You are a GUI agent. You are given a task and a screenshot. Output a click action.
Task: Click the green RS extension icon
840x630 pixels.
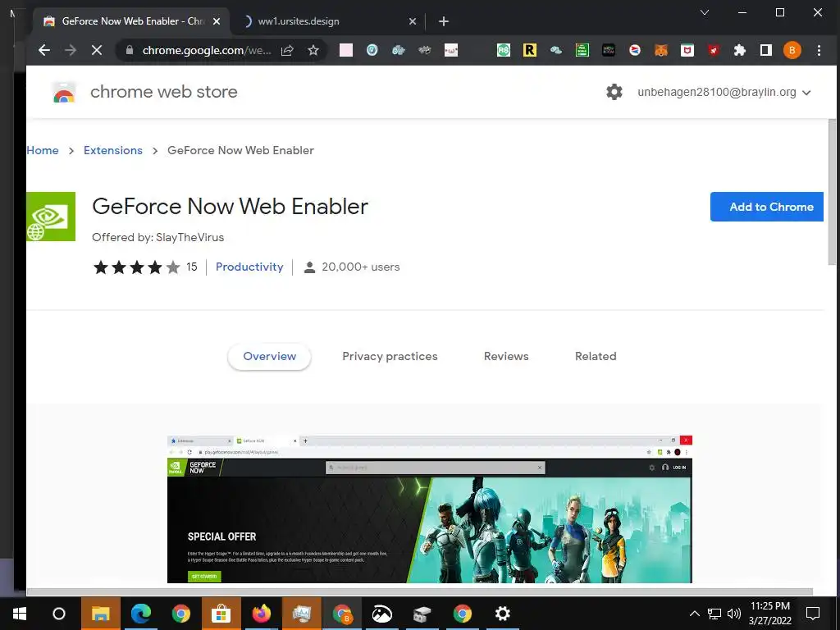[x=504, y=50]
